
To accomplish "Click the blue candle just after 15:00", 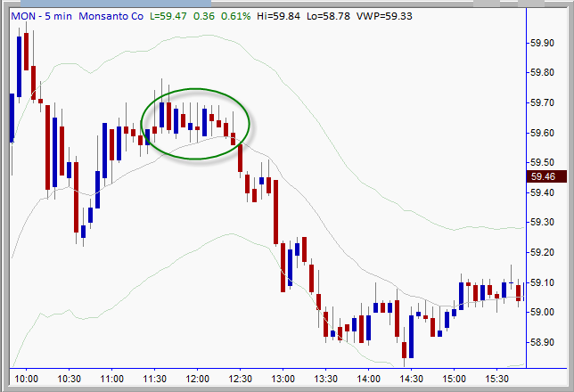I will pos(462,296).
